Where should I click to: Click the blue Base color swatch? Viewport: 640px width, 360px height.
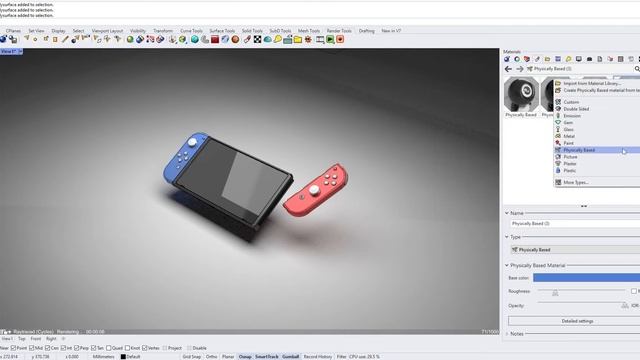point(587,278)
